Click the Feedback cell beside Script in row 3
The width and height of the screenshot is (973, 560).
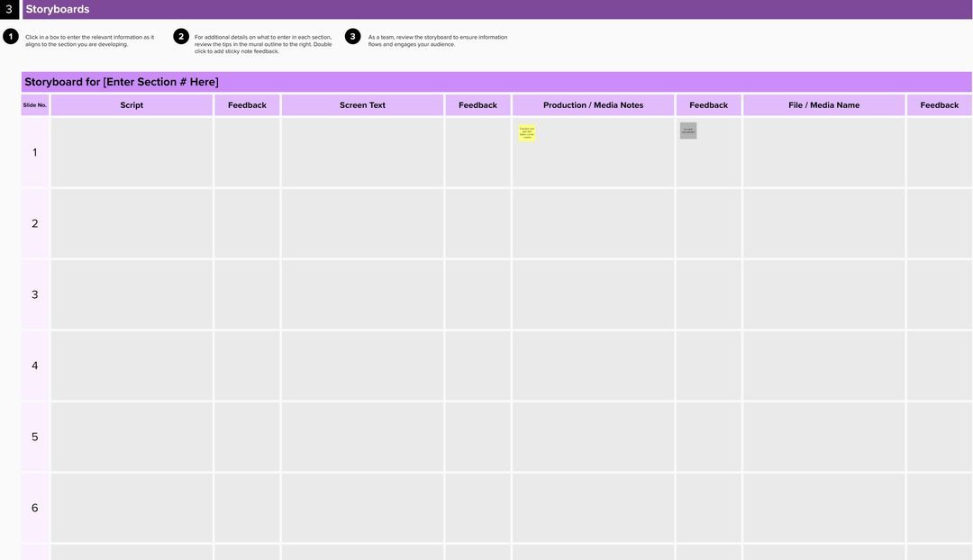pos(246,292)
